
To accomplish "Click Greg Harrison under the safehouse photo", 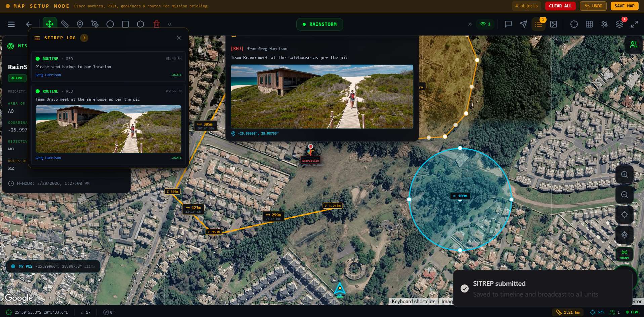I will coord(48,158).
